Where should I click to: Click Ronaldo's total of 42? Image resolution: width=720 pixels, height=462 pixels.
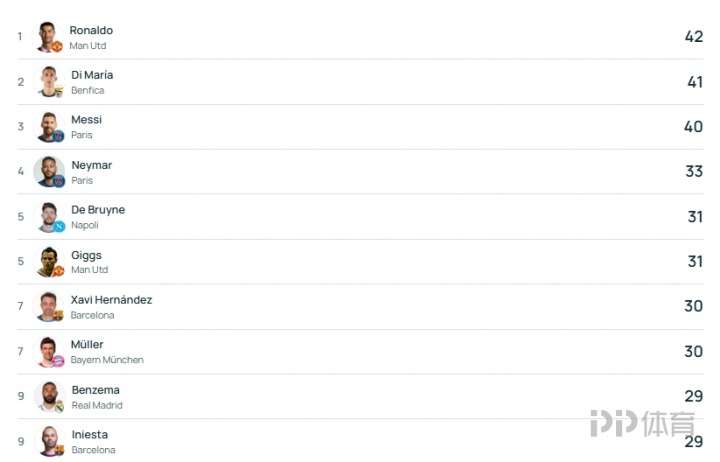pyautogui.click(x=694, y=37)
